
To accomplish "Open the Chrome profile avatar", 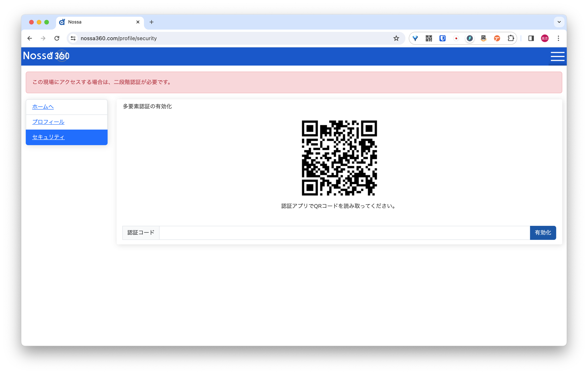I will (x=545, y=38).
